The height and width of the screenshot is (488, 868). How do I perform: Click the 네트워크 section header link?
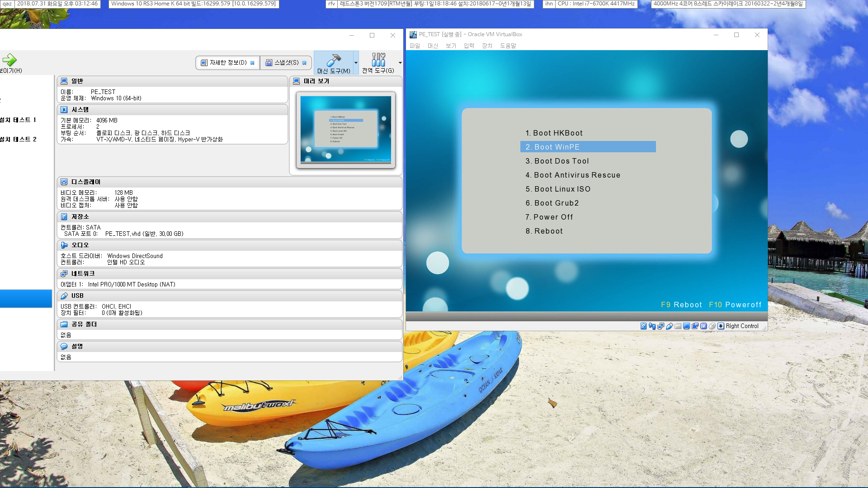click(83, 273)
